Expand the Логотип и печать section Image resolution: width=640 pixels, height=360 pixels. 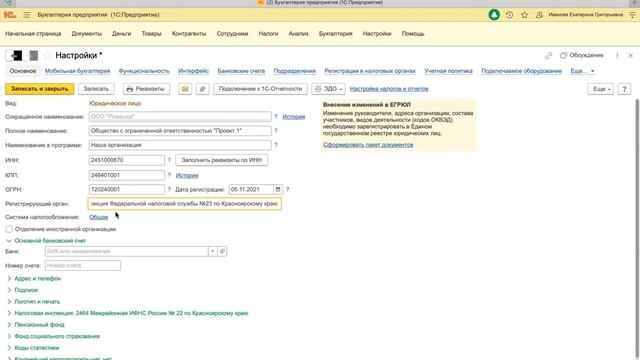(x=9, y=302)
